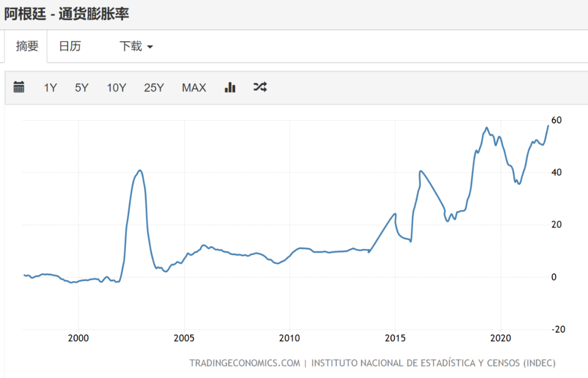Screen dimensions: 588x378
Task: Open the 日历 tab
Action: (x=70, y=46)
